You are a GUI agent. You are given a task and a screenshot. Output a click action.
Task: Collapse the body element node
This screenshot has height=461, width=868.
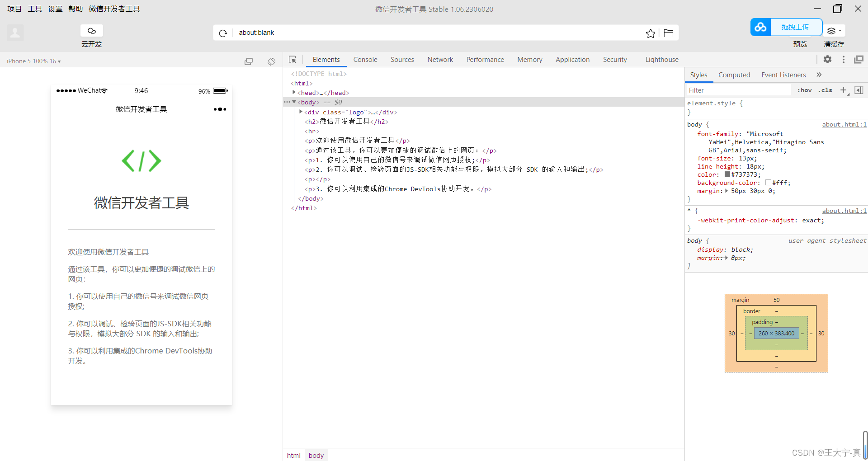294,102
